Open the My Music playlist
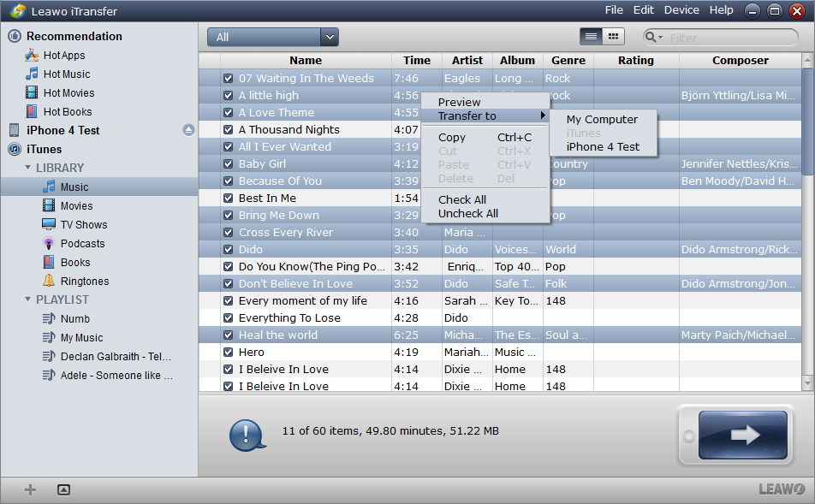Image resolution: width=815 pixels, height=504 pixels. 81,337
